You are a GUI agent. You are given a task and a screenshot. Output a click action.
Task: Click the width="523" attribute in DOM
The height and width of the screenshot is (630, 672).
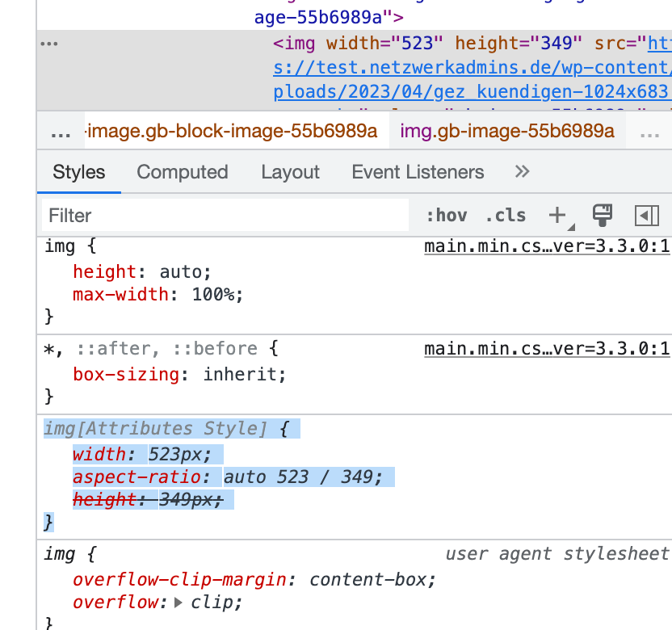tap(384, 44)
